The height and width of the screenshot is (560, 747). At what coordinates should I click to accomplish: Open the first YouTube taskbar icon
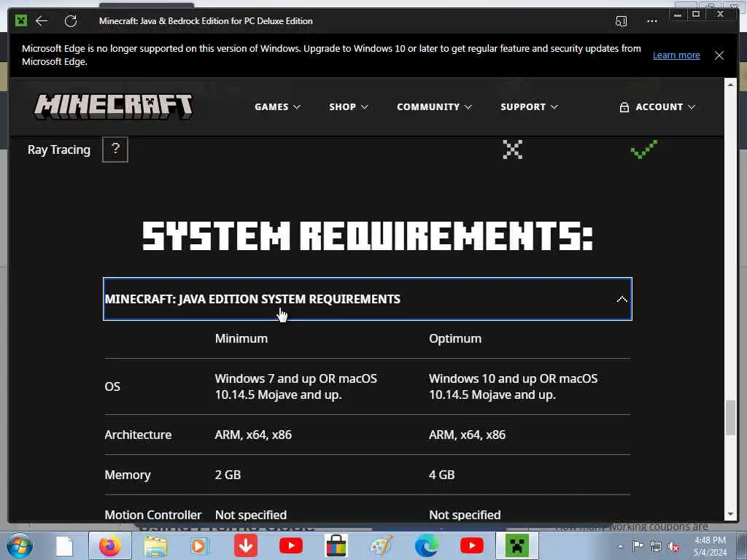[291, 545]
